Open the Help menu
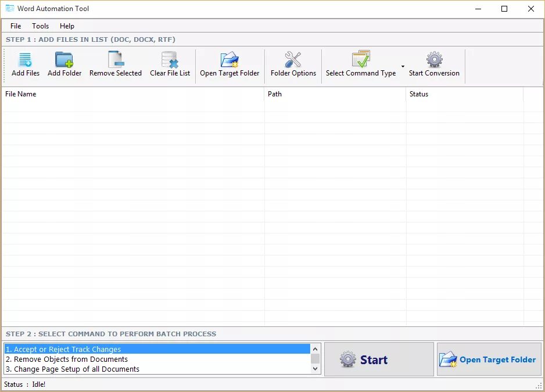 tap(67, 26)
